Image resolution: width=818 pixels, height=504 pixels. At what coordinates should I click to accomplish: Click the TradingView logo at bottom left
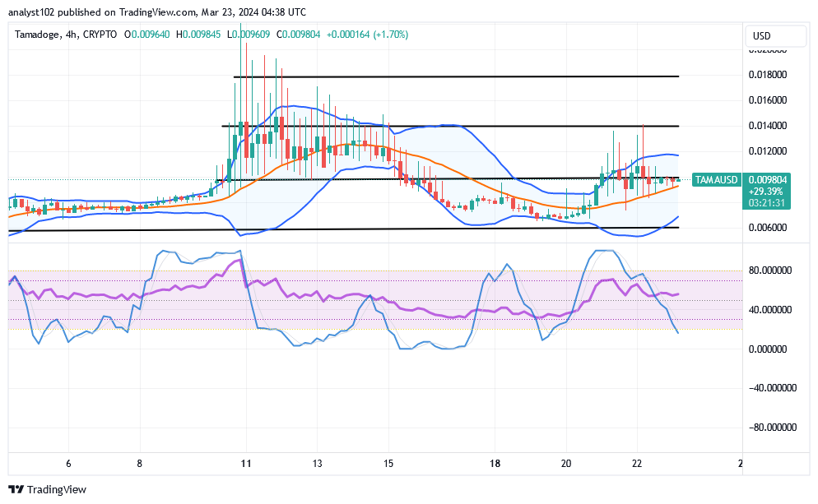pos(48,489)
